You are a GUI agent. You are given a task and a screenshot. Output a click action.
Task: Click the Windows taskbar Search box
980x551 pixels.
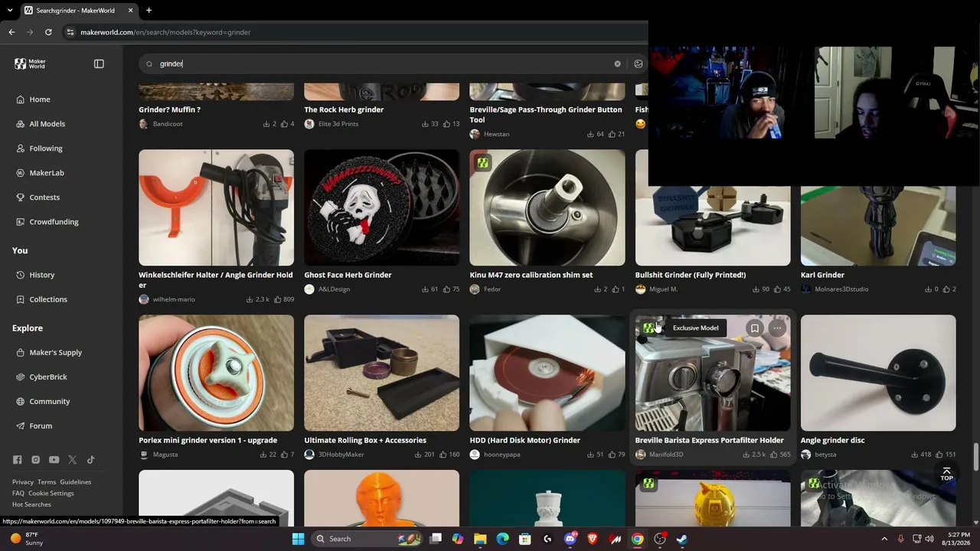367,539
